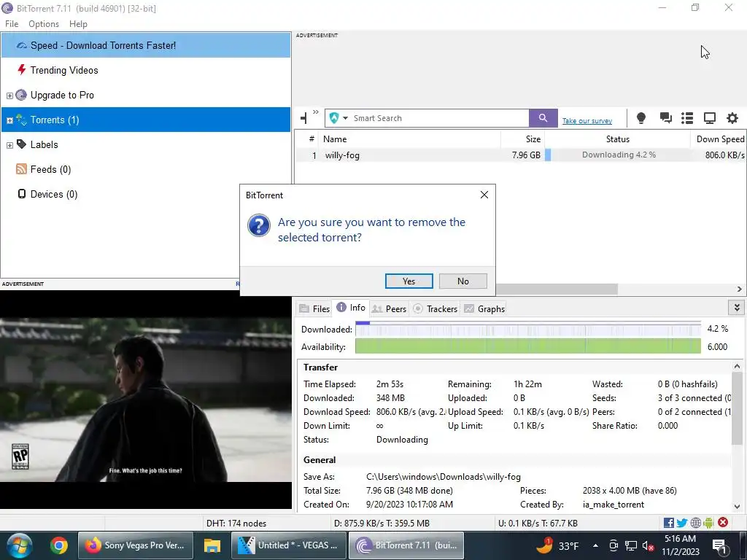Screen dimensions: 747x560
Task: Cancel torrent removal with No button
Action: click(462, 281)
